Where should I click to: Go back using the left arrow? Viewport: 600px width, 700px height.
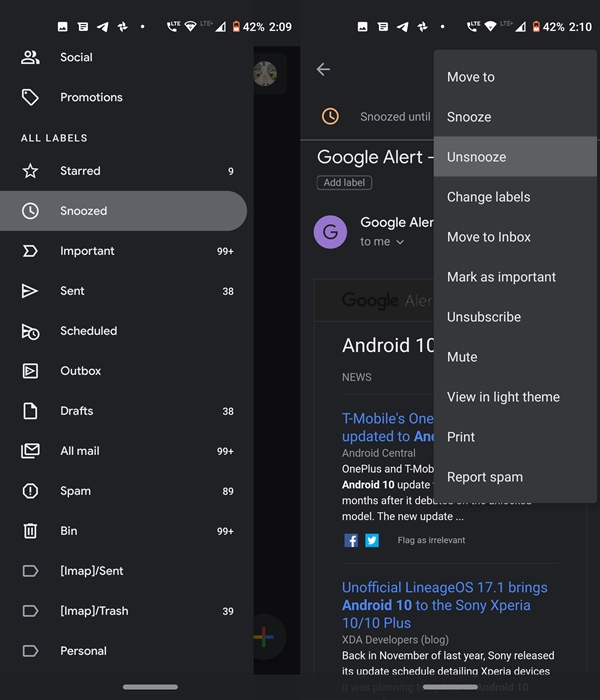point(323,69)
